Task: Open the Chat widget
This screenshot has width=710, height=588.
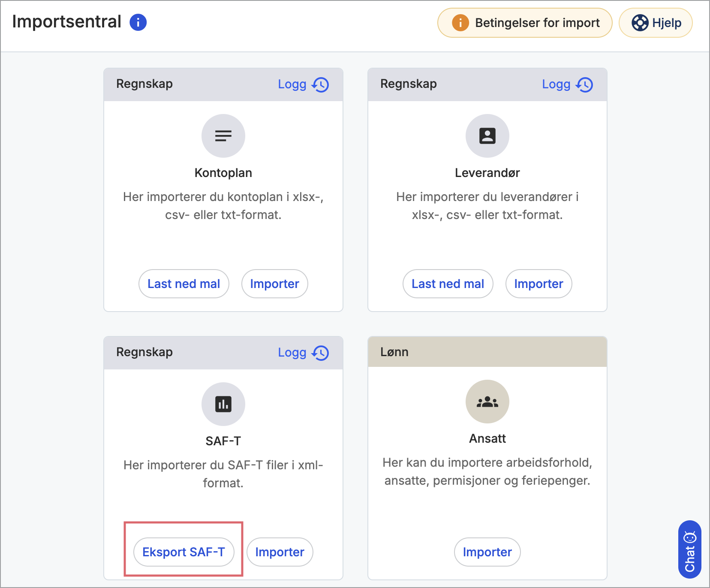Action: pos(689,549)
